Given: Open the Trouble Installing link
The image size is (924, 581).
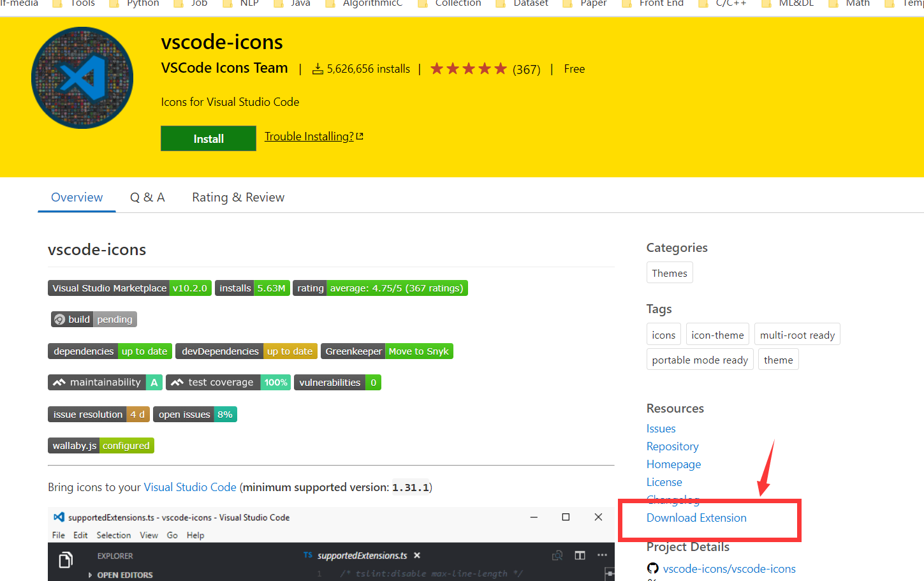Looking at the screenshot, I should click(x=314, y=136).
